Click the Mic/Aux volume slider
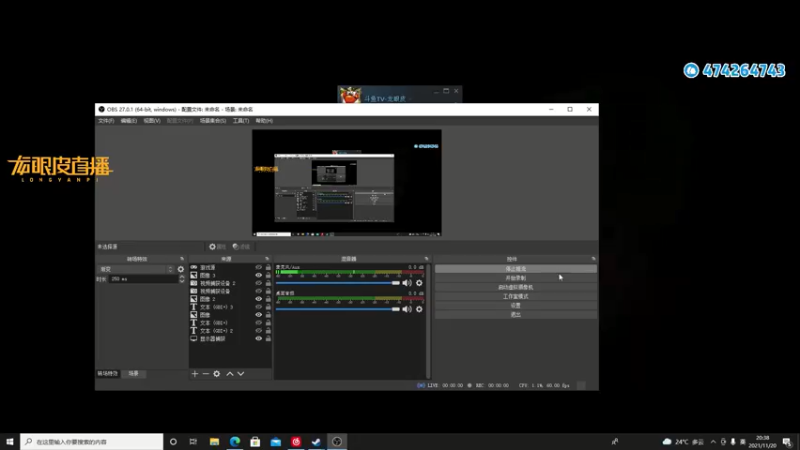This screenshot has height=450, width=800. pos(338,283)
